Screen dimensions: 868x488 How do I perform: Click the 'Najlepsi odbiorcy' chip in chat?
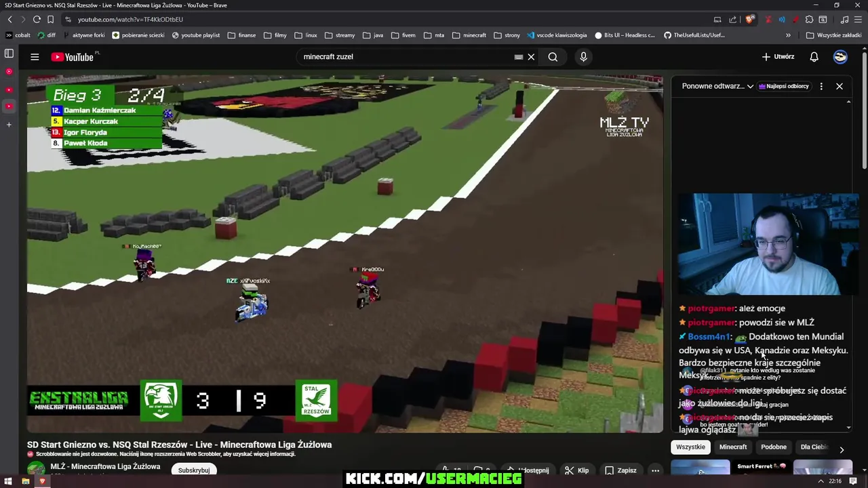784,86
